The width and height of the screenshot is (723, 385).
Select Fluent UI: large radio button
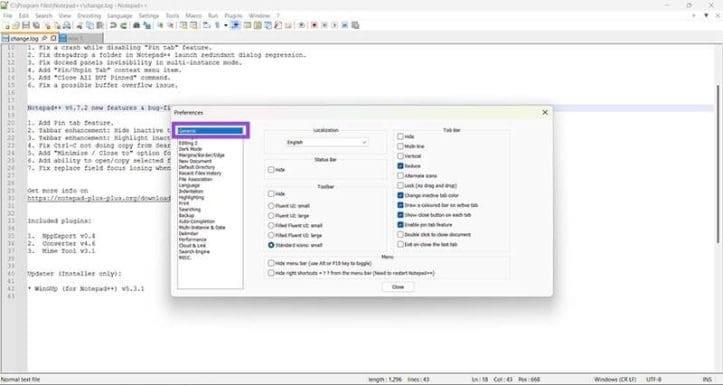[271, 215]
